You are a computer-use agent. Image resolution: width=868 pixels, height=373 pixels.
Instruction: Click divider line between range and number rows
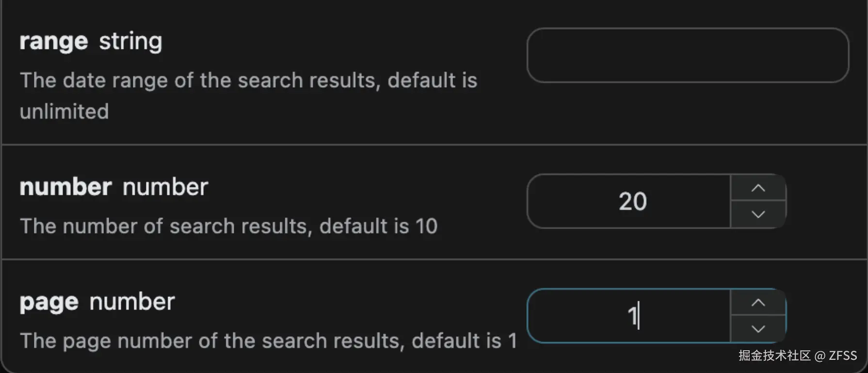[x=434, y=144]
